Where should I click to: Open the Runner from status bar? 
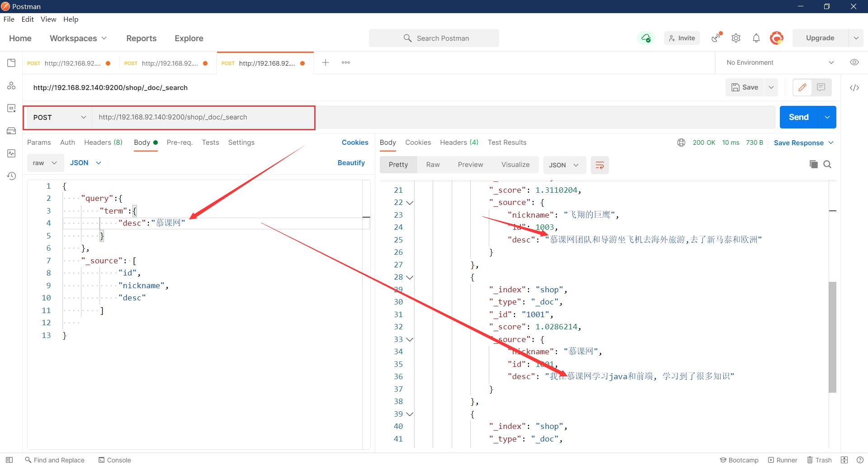(783, 460)
